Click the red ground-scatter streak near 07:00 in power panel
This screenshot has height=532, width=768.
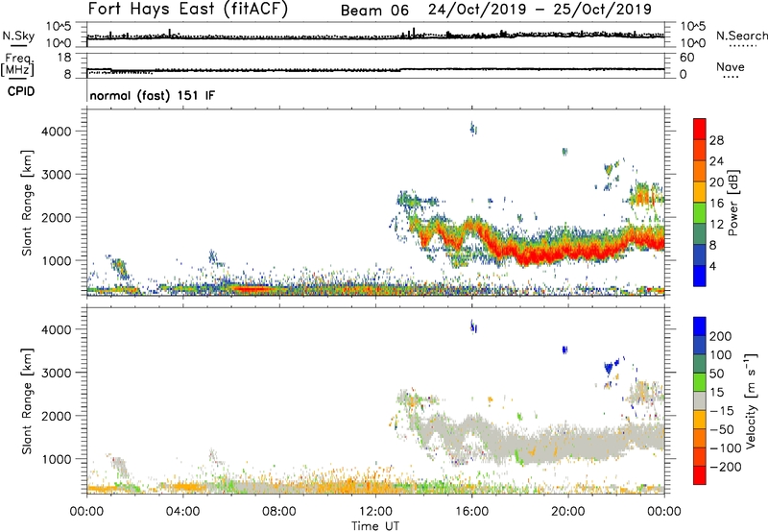point(252,288)
